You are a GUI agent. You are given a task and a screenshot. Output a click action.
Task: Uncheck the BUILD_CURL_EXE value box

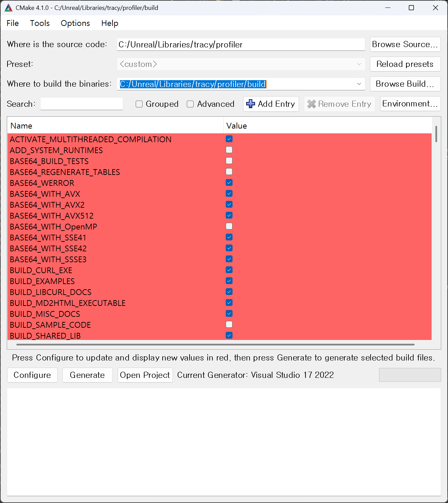229,270
